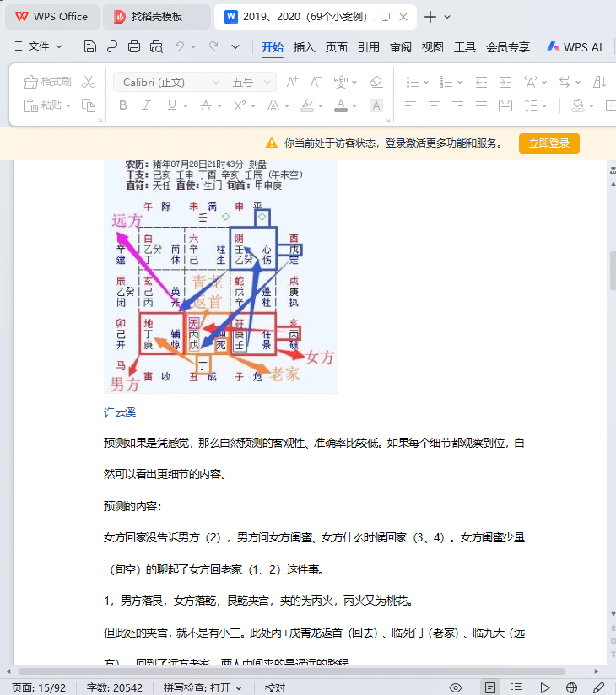Toggle eye-protection mode eye icon
This screenshot has height=695, width=616.
pos(456,687)
